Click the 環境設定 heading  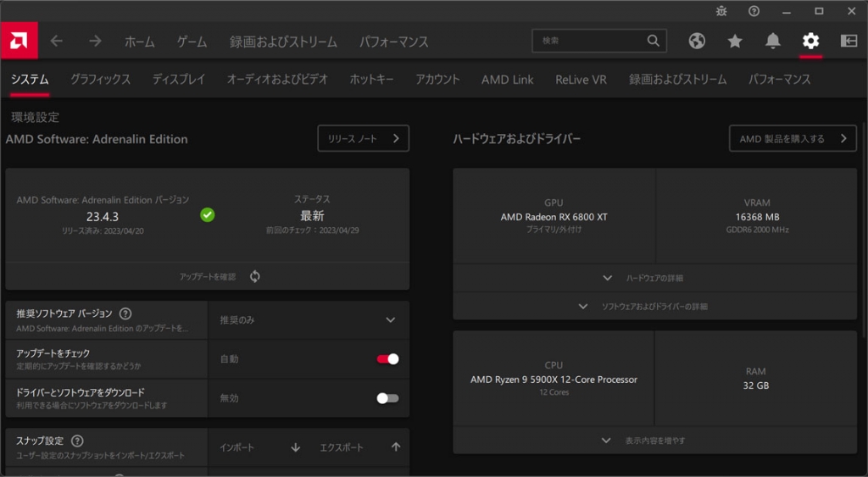tap(35, 117)
